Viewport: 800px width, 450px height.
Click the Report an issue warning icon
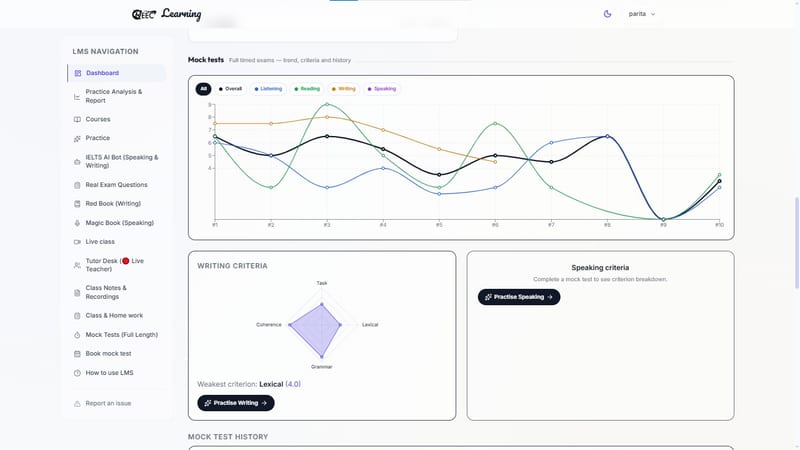(77, 404)
